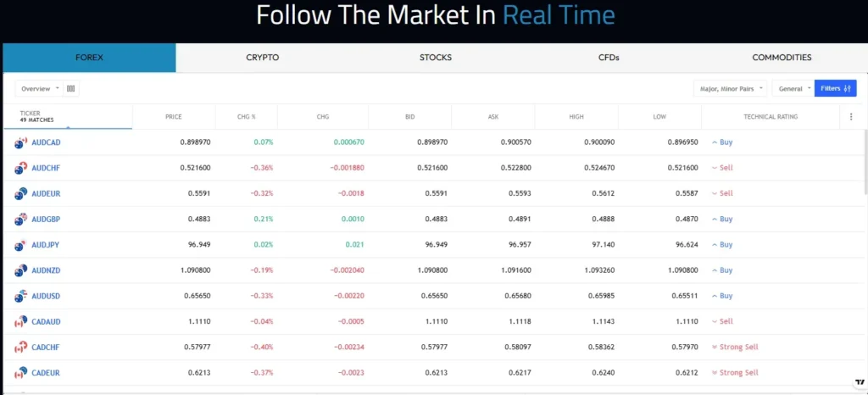Select the STOCKS tab
Viewport: 868px width, 395px height.
(x=436, y=58)
